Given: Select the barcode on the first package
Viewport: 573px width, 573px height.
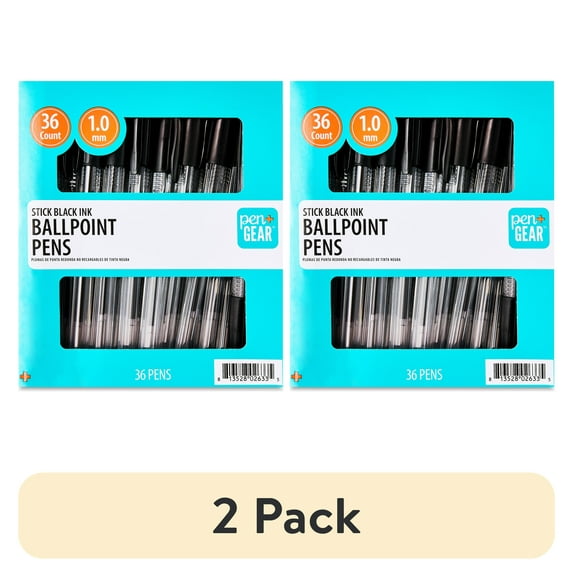Looking at the screenshot, I should click(248, 372).
